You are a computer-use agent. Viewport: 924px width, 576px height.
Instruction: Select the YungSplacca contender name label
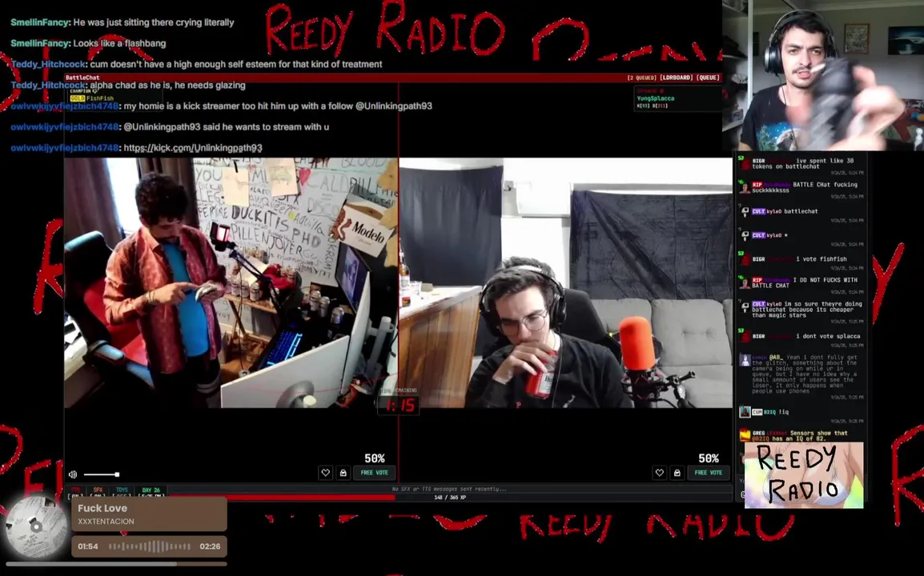point(655,98)
